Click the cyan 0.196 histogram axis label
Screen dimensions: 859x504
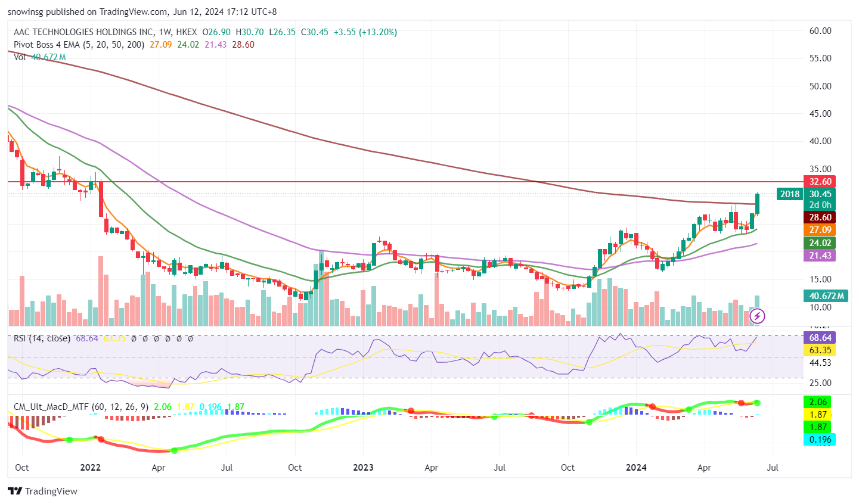click(x=820, y=440)
